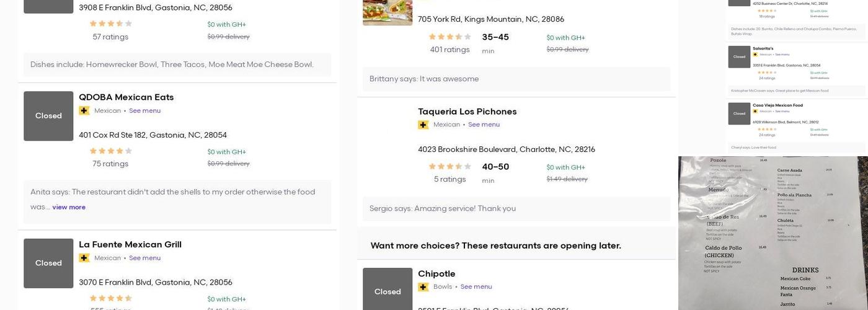Viewport: 868px width, 310px height.
Task: Click the 401 ratings star row
Action: click(450, 37)
